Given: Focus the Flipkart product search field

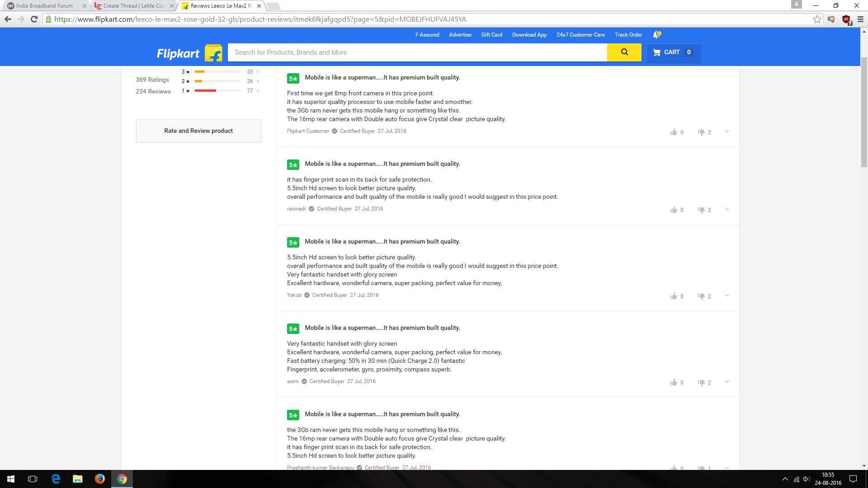Looking at the screenshot, I should (x=417, y=52).
